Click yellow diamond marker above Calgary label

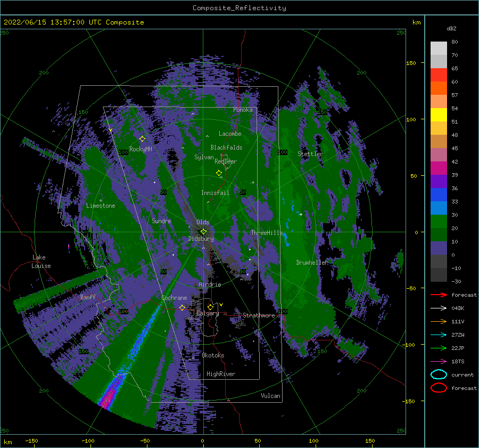coord(210,307)
